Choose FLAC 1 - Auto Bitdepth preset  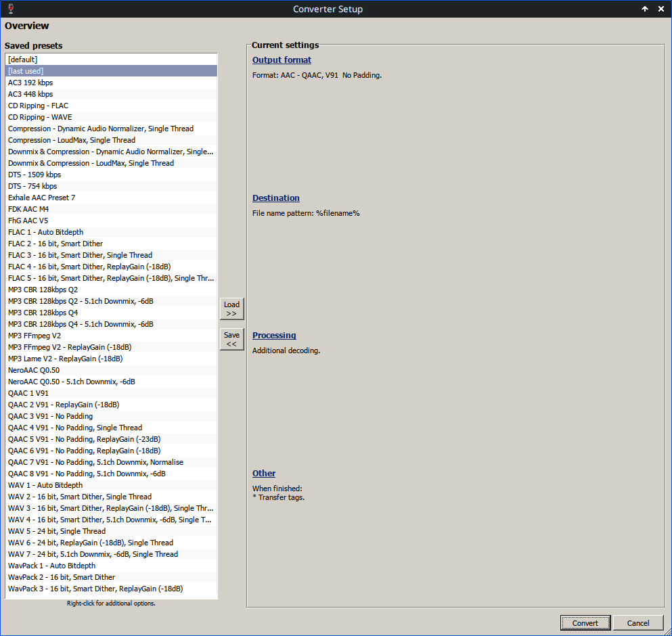tap(111, 232)
